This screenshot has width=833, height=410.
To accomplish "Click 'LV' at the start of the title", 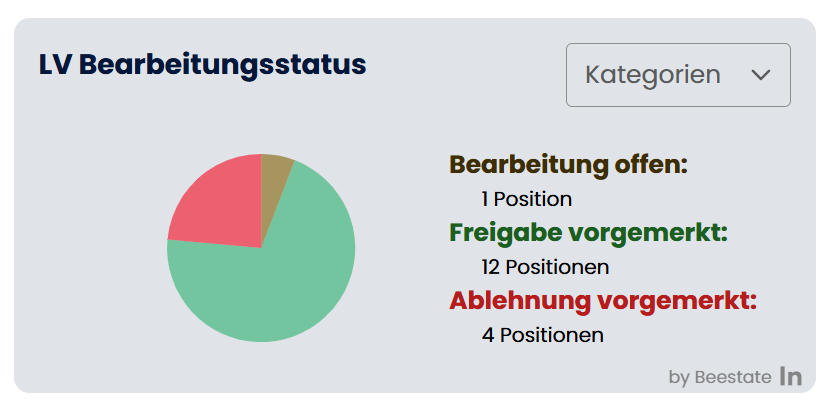I will coord(54,64).
